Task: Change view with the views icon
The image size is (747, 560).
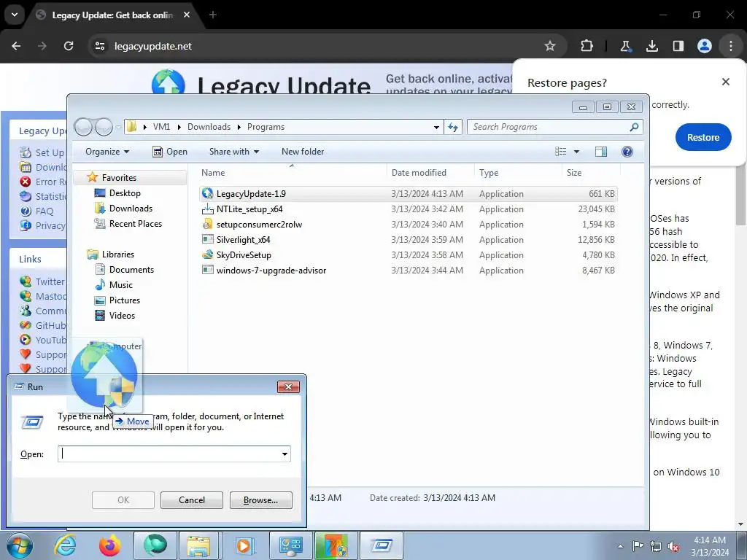Action: click(561, 152)
